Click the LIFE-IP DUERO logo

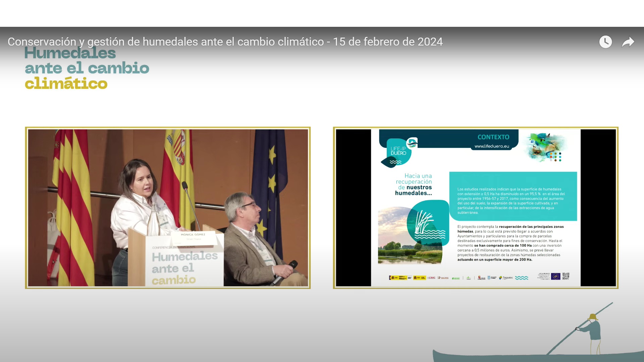point(399,153)
